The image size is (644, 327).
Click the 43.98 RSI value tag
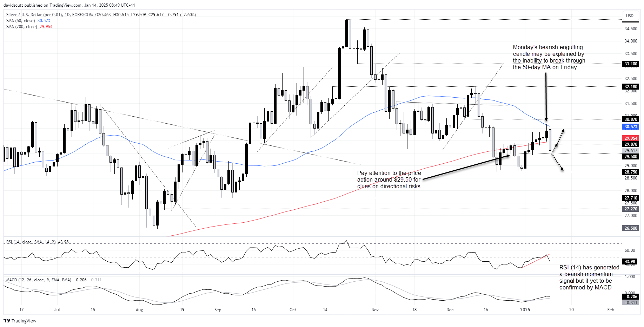(x=630, y=262)
